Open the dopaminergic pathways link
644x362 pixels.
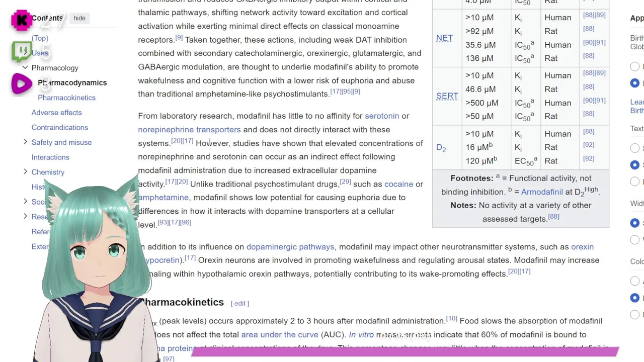pyautogui.click(x=290, y=247)
